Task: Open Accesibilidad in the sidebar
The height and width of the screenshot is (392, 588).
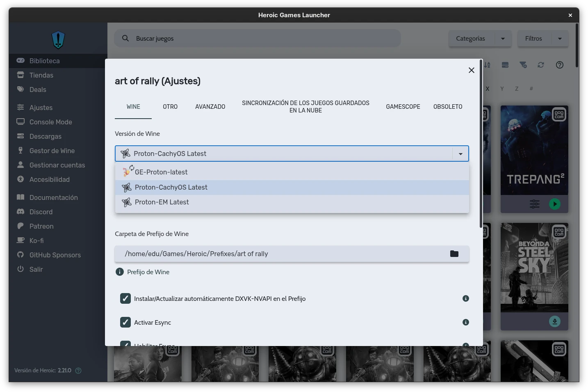Action: [x=58, y=179]
